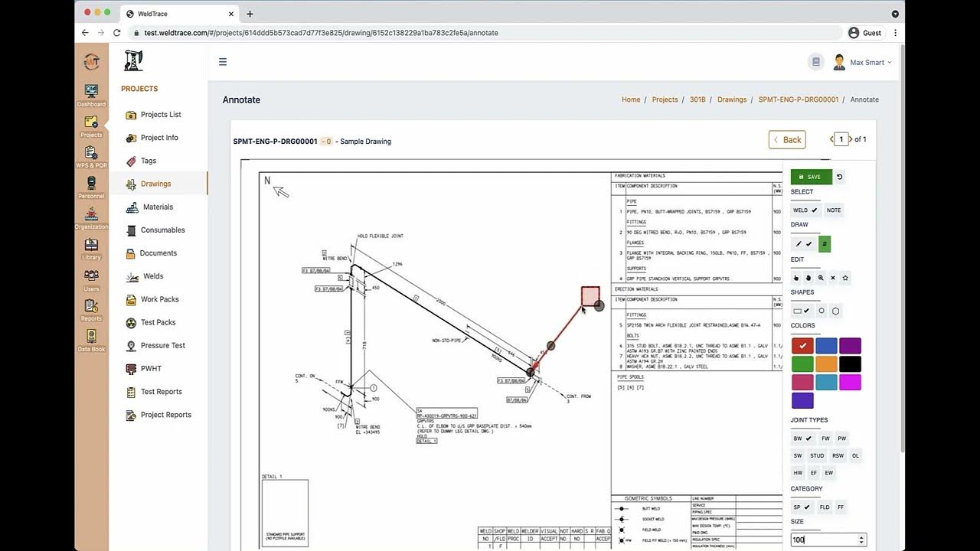The height and width of the screenshot is (551, 980).
Task: Select the grab hand edit tool
Action: [x=808, y=278]
